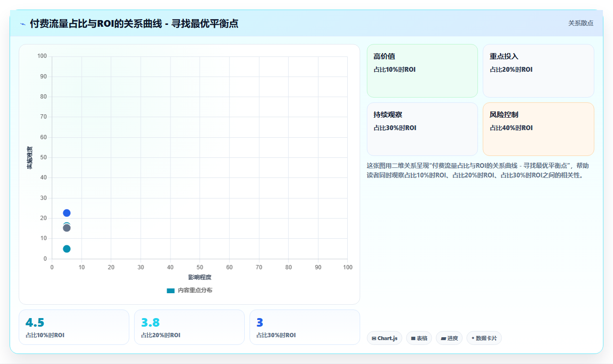Select the 持续观察 card
Image resolution: width=613 pixels, height=364 pixels.
coord(422,129)
